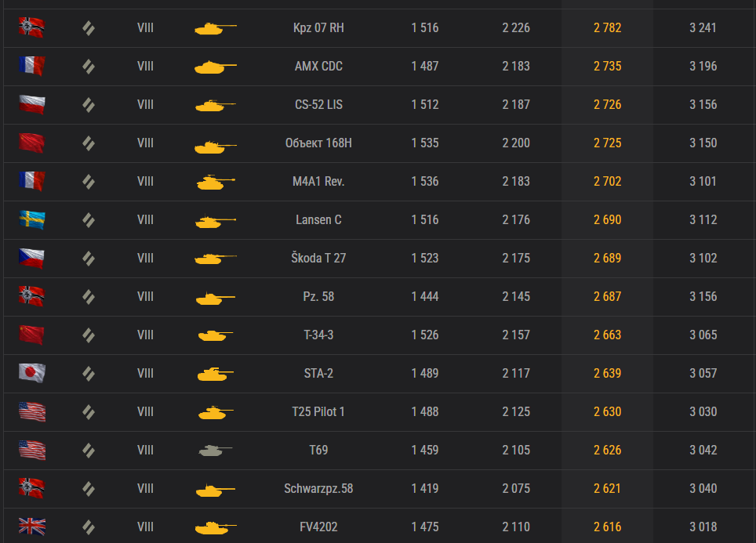756x543 pixels.
Task: Click medium tank class icon in Pz. 58 row
Action: pyautogui.click(x=89, y=297)
